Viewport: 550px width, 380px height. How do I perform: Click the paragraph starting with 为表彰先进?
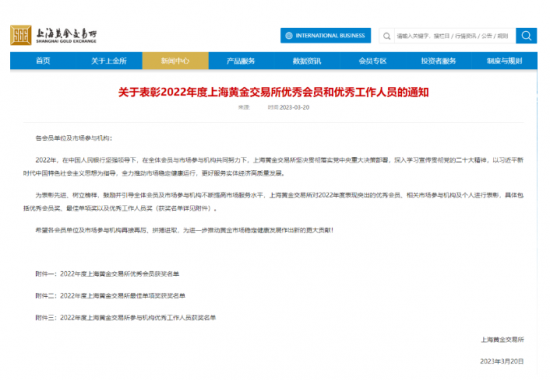(273, 201)
